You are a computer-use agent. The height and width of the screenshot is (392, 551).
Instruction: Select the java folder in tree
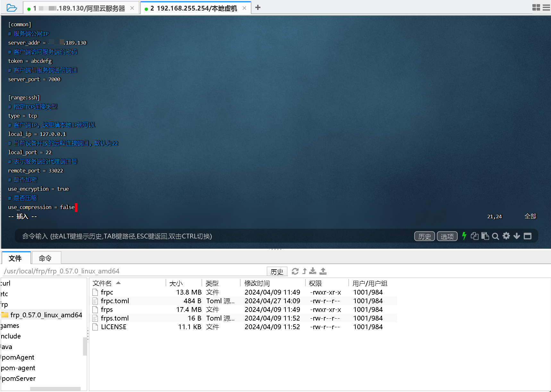(6, 346)
